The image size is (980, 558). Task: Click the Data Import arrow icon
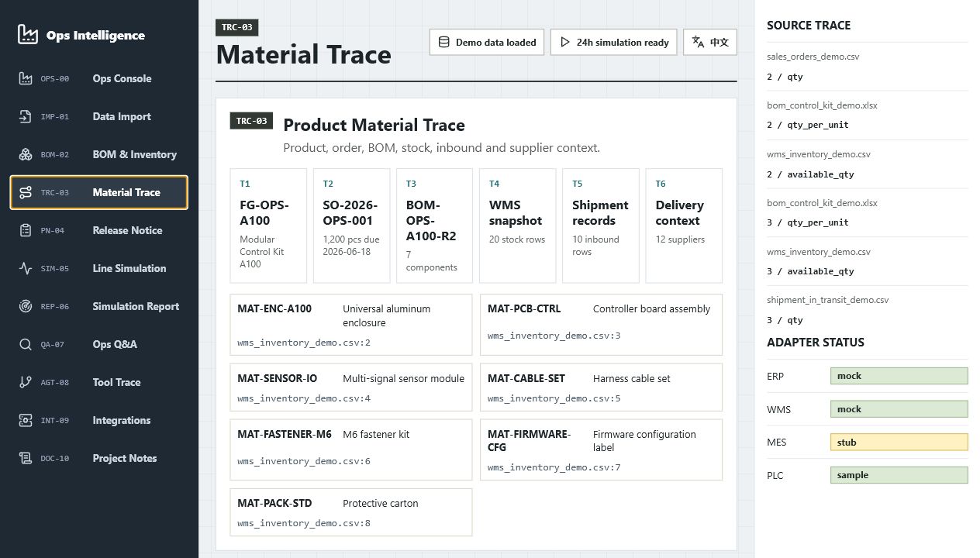pos(26,116)
